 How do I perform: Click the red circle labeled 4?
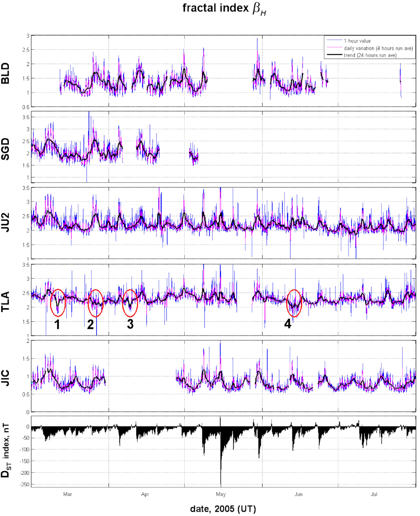[x=294, y=303]
